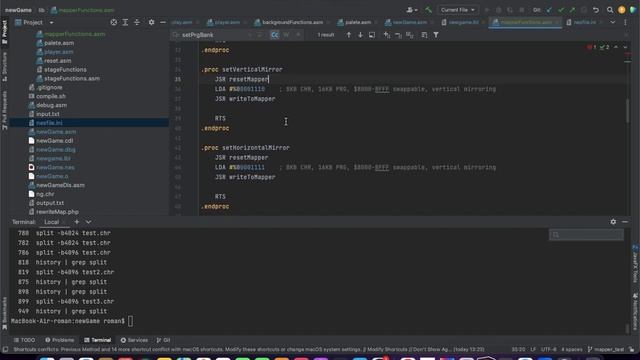Open mapper_test git branch menu in status bar
640x360 pixels.
point(606,349)
